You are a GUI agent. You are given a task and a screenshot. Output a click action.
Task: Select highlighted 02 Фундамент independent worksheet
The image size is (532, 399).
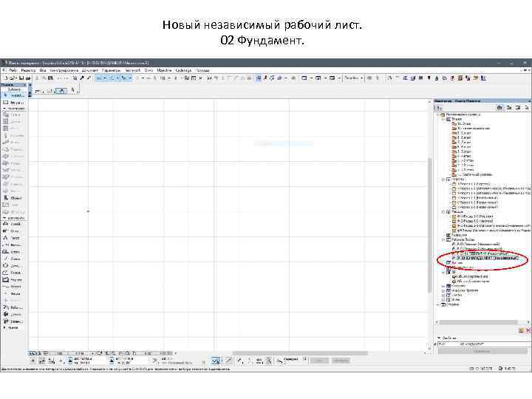[x=486, y=258]
